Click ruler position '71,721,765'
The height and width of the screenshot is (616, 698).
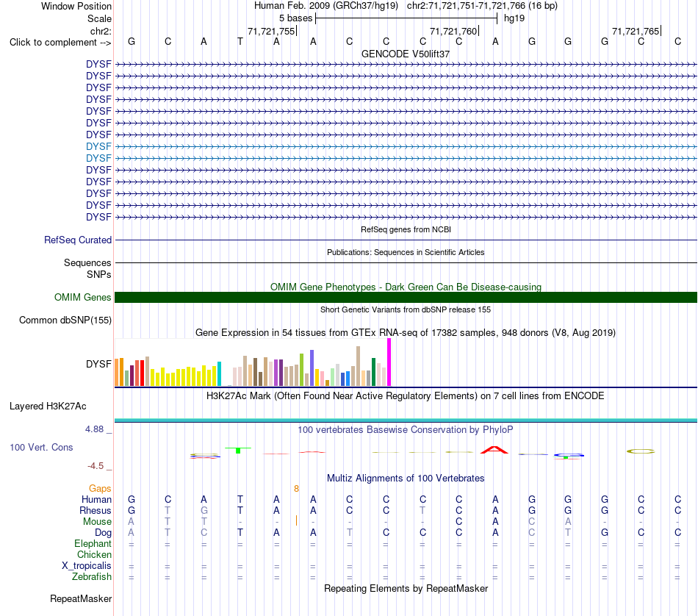pos(636,31)
